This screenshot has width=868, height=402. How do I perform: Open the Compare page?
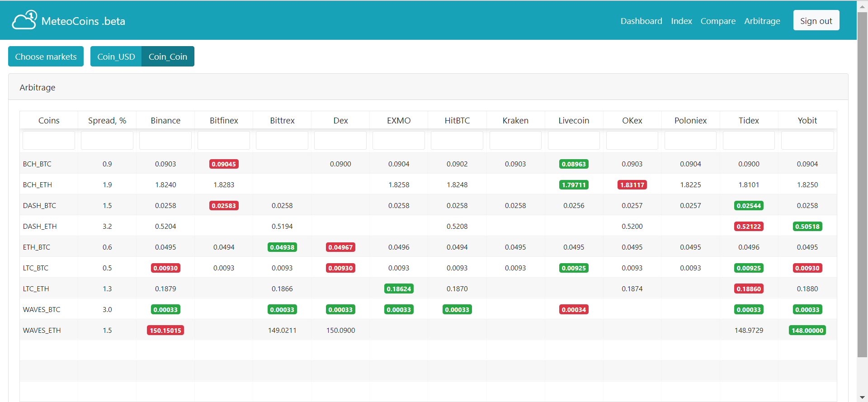coord(718,21)
